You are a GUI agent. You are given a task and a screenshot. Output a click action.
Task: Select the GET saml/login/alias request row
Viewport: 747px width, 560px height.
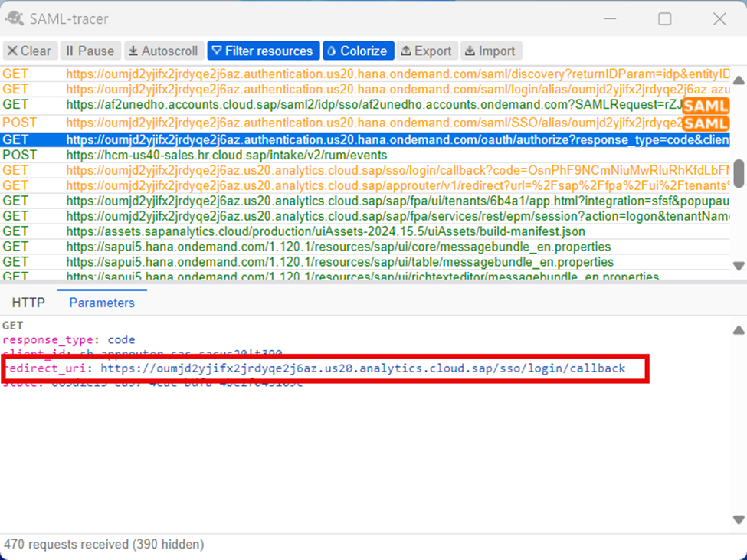[x=365, y=89]
